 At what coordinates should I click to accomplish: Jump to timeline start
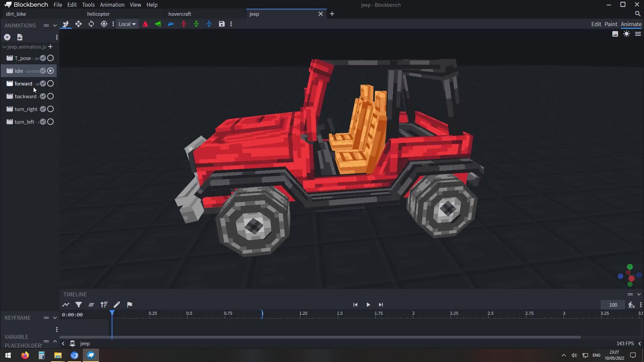point(355,305)
